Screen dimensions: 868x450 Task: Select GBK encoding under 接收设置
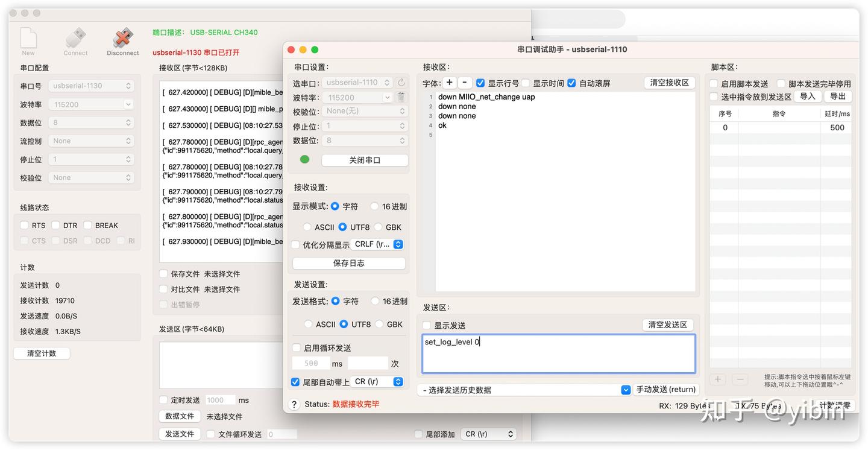coord(379,227)
